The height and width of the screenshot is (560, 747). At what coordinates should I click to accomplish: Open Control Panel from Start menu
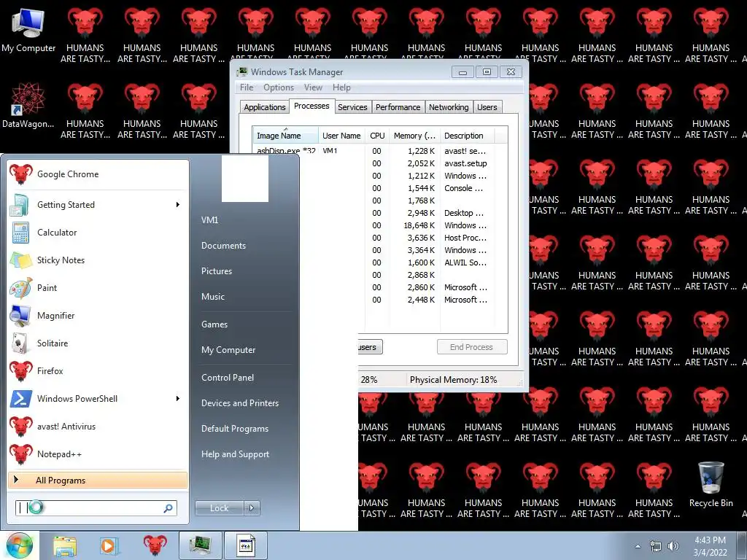[x=228, y=378]
